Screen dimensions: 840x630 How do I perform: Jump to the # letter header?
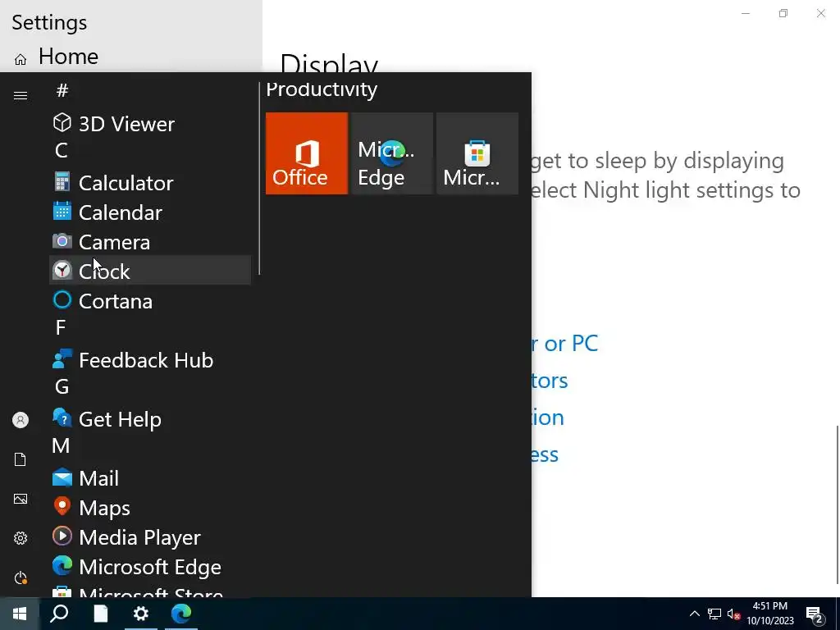pos(62,90)
